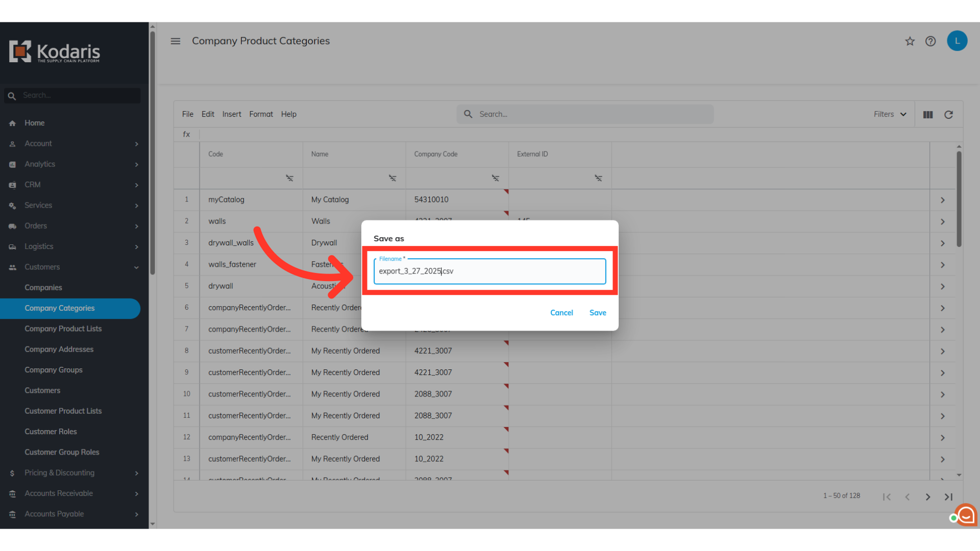Open the help question mark icon
The image size is (980, 551).
click(930, 41)
